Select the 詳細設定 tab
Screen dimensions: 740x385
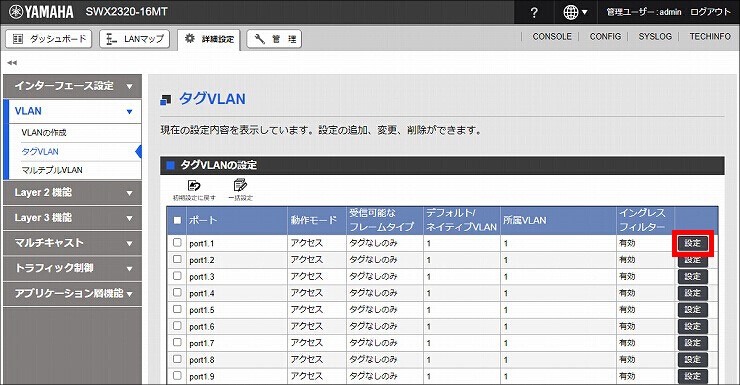click(209, 39)
